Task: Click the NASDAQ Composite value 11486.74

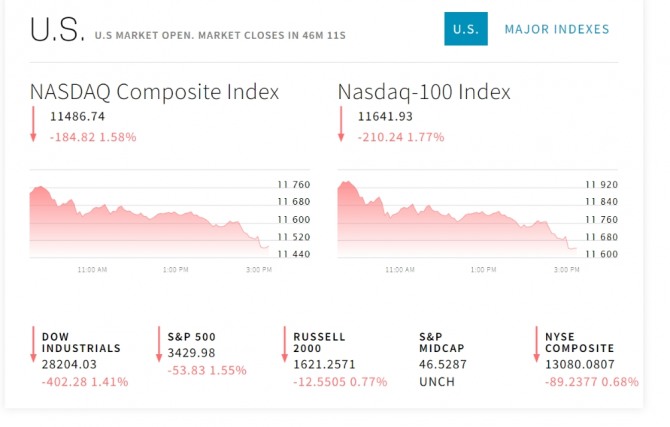Action: 78,116
